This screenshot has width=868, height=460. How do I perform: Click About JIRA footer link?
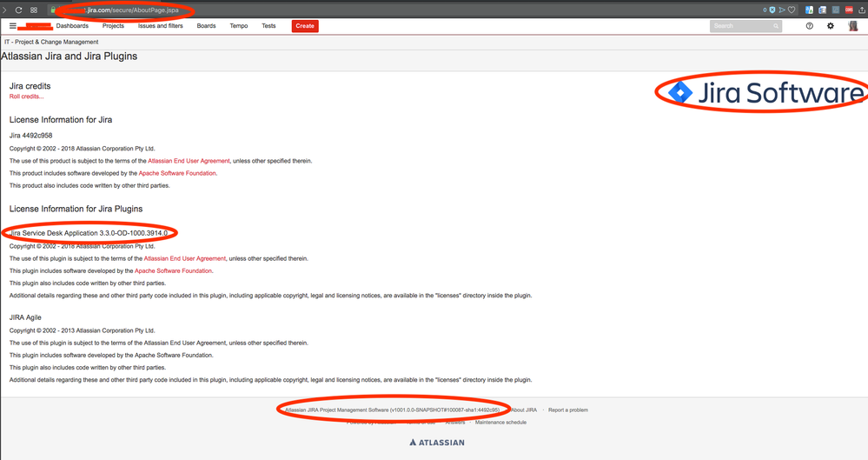tap(524, 410)
